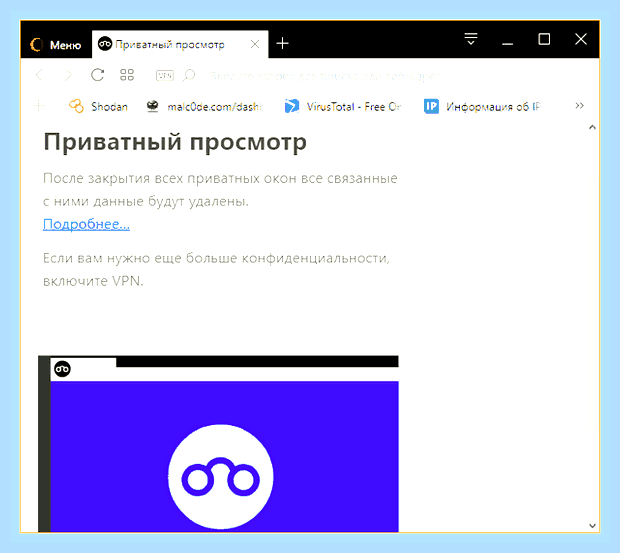The height and width of the screenshot is (553, 620).
Task: Close the Приватный просмотр tab
Action: 255,44
